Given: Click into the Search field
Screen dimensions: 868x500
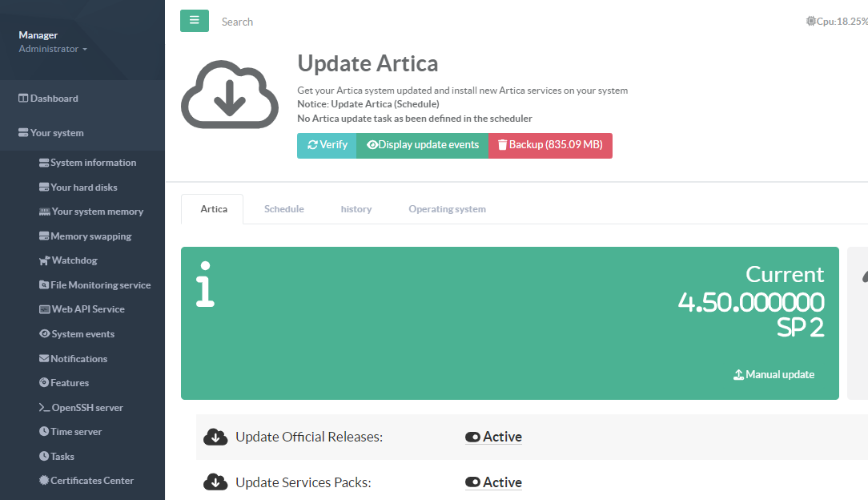Looking at the screenshot, I should coord(320,22).
